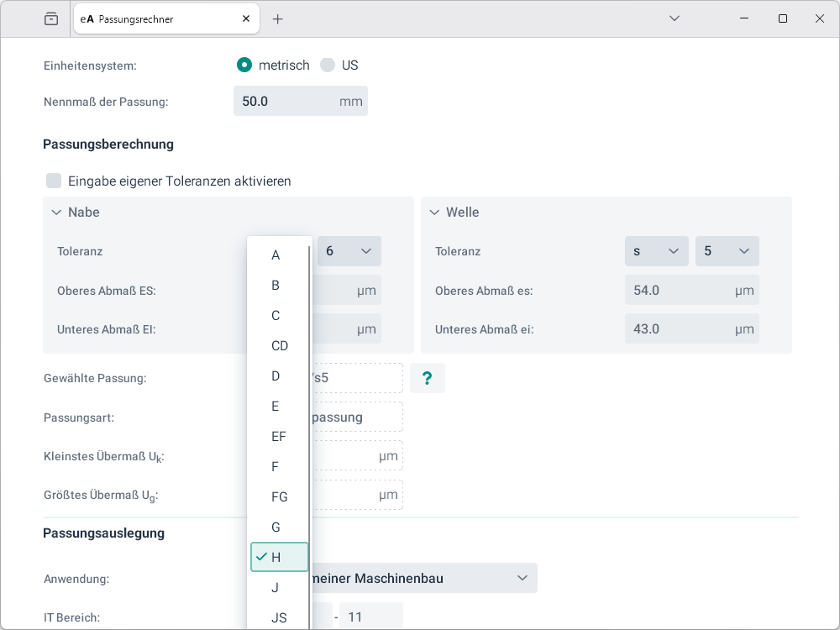
Task: Close the Passungsrechner tab
Action: coord(246,18)
